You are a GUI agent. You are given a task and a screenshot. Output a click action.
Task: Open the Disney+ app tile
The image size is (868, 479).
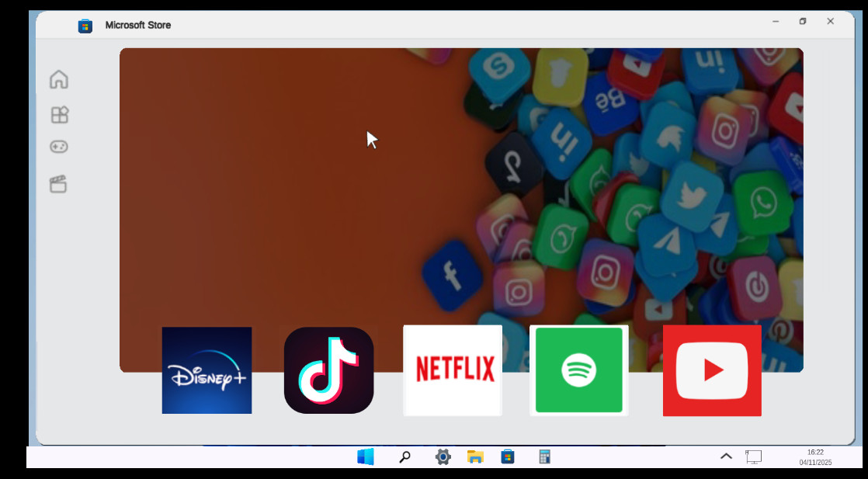point(207,370)
